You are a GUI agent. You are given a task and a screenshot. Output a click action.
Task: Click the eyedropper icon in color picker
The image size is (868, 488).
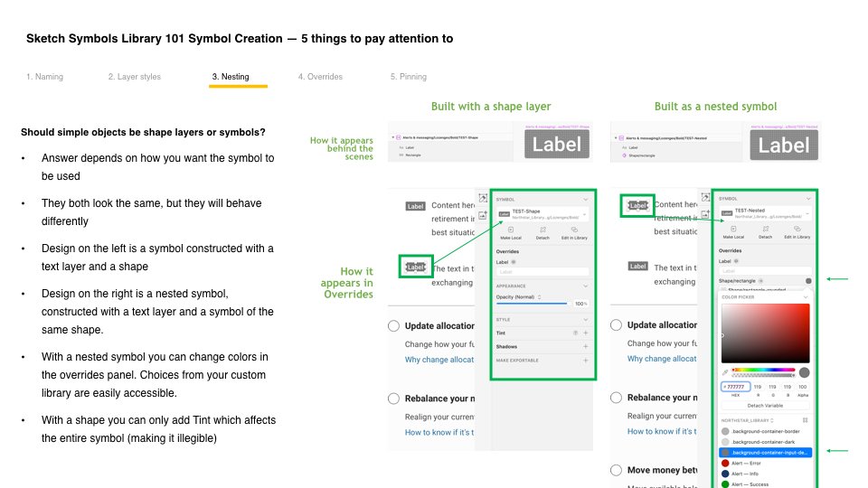pos(725,372)
